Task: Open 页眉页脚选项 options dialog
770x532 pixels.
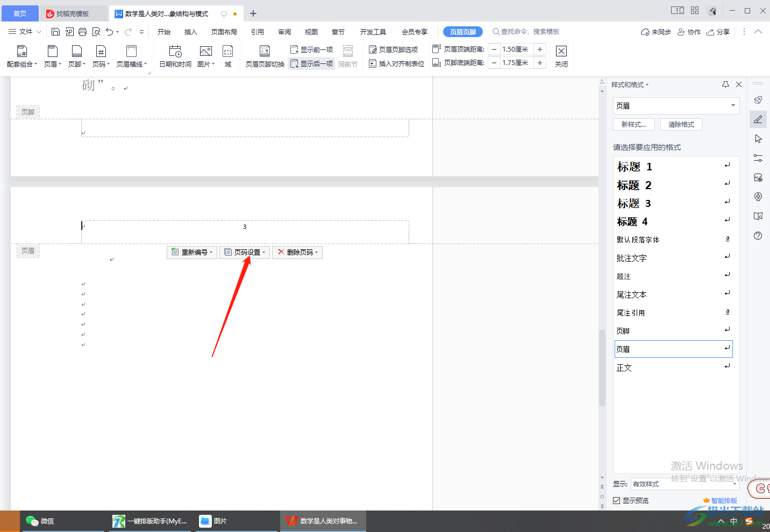Action: tap(393, 49)
